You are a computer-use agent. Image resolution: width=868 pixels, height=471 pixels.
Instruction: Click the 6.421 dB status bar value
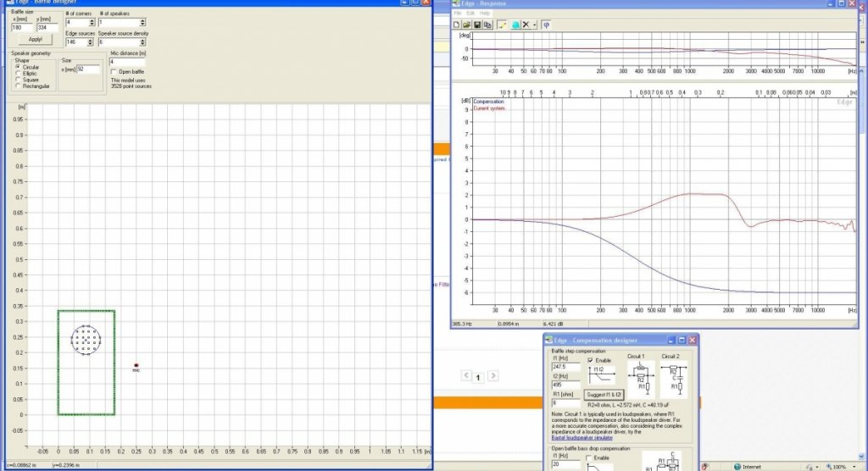554,324
